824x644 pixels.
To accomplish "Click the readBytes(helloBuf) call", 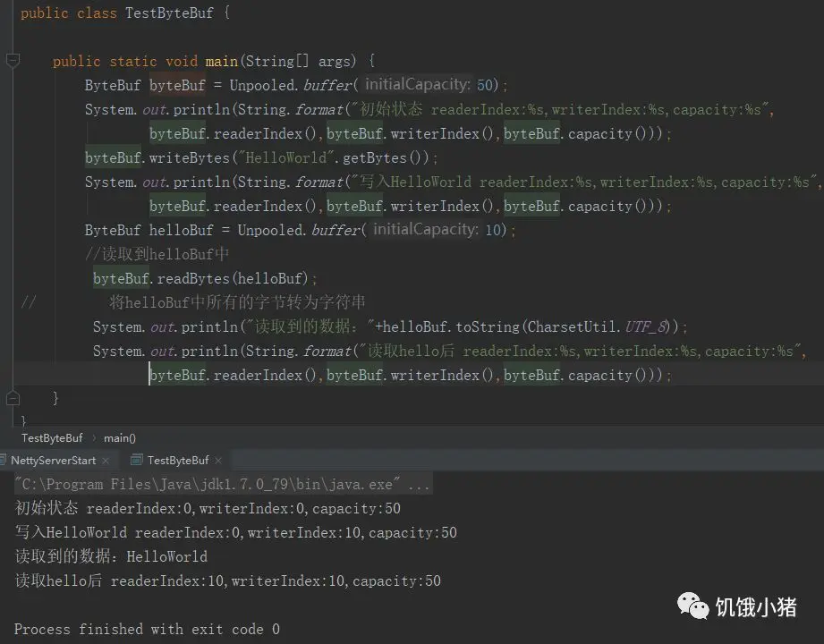I will click(x=233, y=278).
